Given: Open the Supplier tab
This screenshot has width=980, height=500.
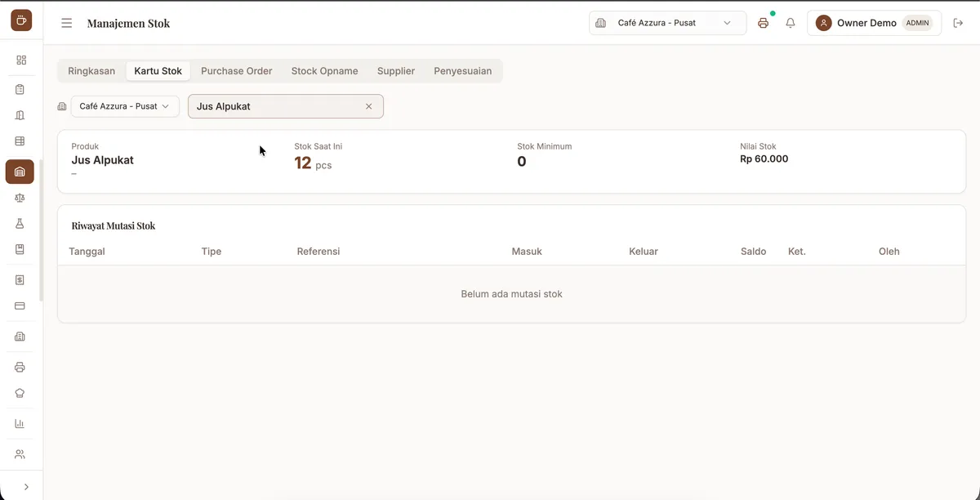Looking at the screenshot, I should pos(396,71).
